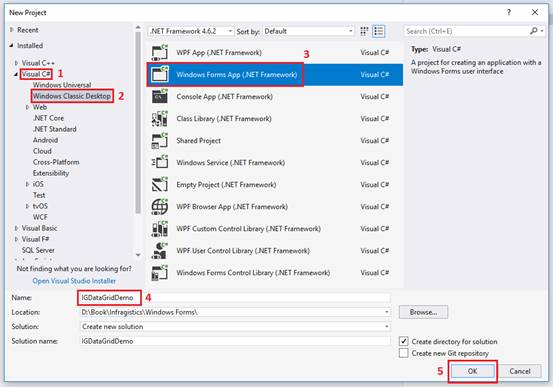
Task: Expand the iOS tree node
Action: tap(27, 184)
